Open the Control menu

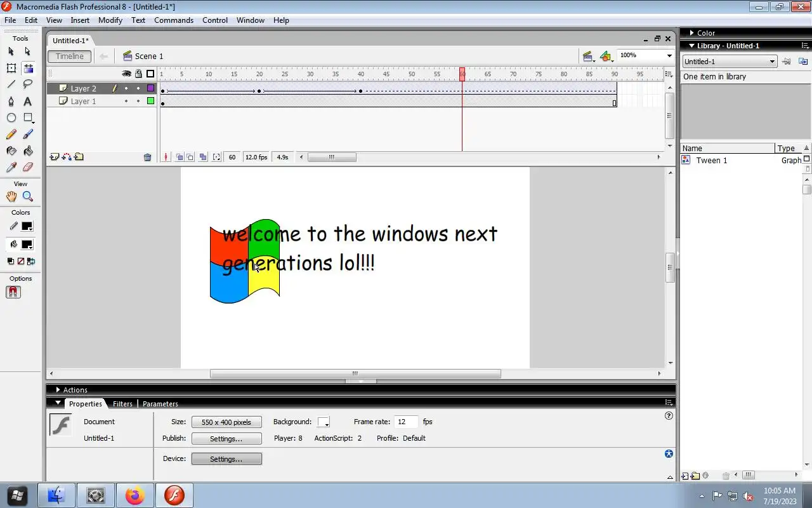(215, 20)
